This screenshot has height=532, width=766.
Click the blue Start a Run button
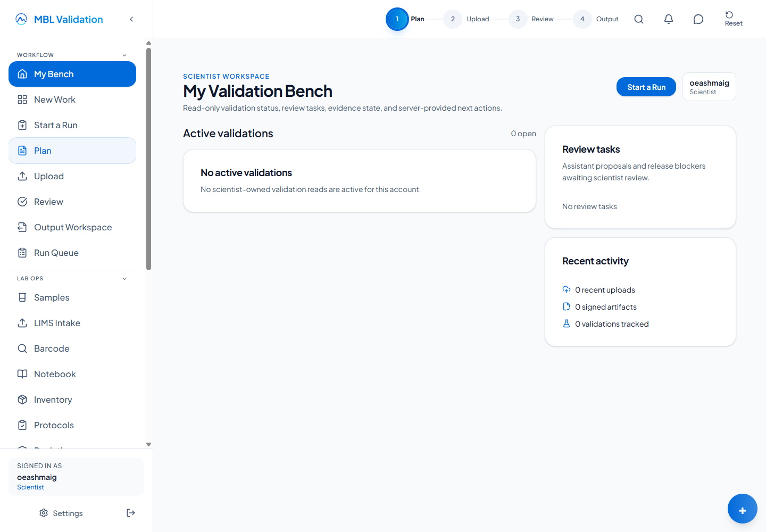pyautogui.click(x=646, y=87)
